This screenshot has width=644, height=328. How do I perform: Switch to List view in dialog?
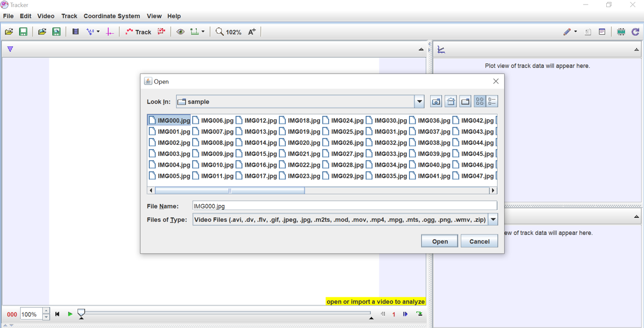pos(480,102)
